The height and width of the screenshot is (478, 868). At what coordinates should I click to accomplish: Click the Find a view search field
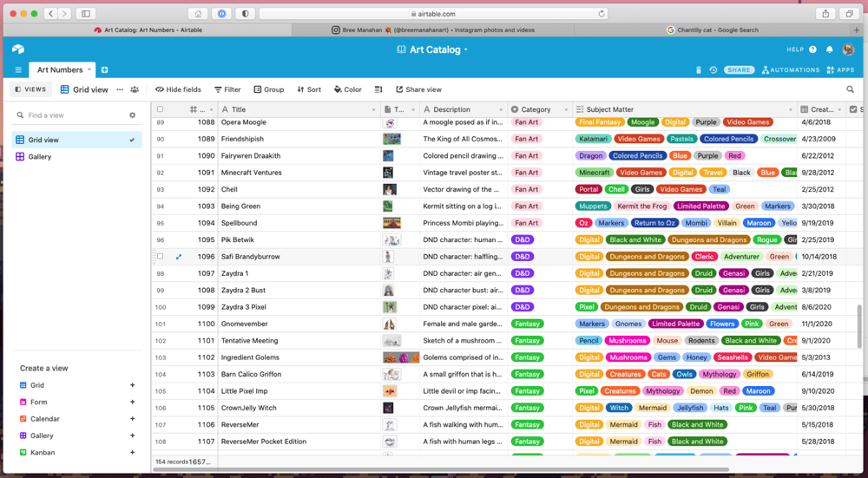click(x=71, y=115)
